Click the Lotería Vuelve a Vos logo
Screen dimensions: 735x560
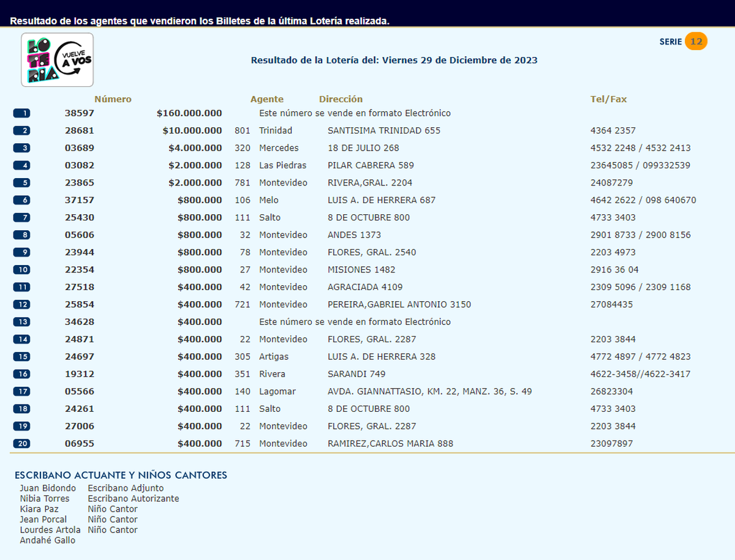[x=57, y=60]
